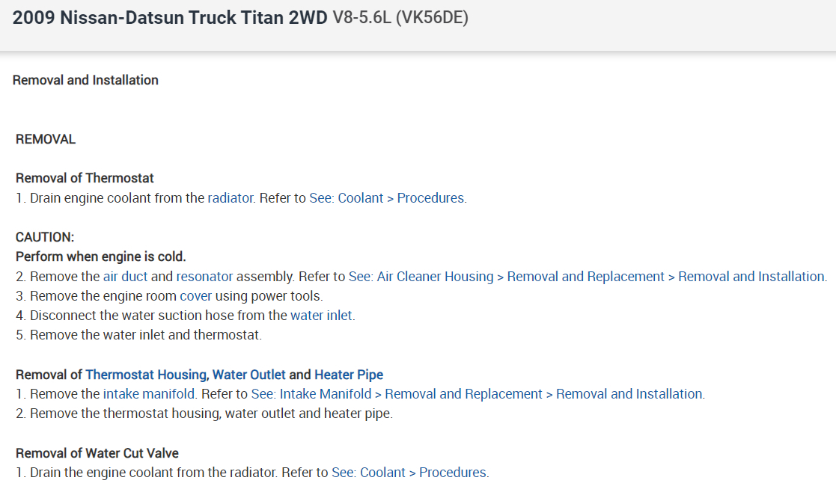Click the CAUTION: label
Screen dimensions: 836x504
45,237
